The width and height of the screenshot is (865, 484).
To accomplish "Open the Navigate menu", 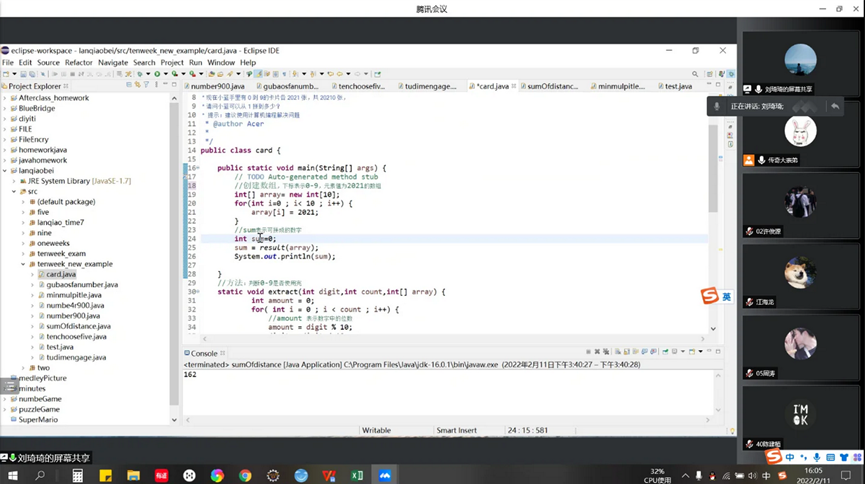I will point(113,62).
